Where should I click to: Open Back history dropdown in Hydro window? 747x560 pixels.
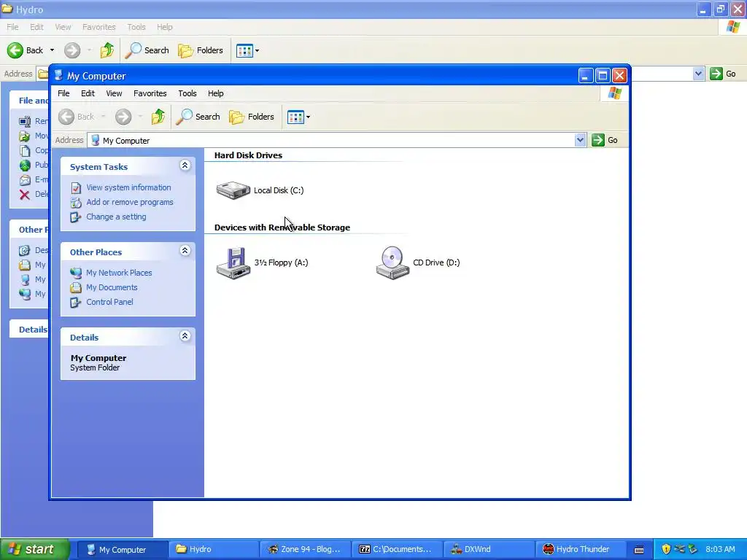click(52, 50)
